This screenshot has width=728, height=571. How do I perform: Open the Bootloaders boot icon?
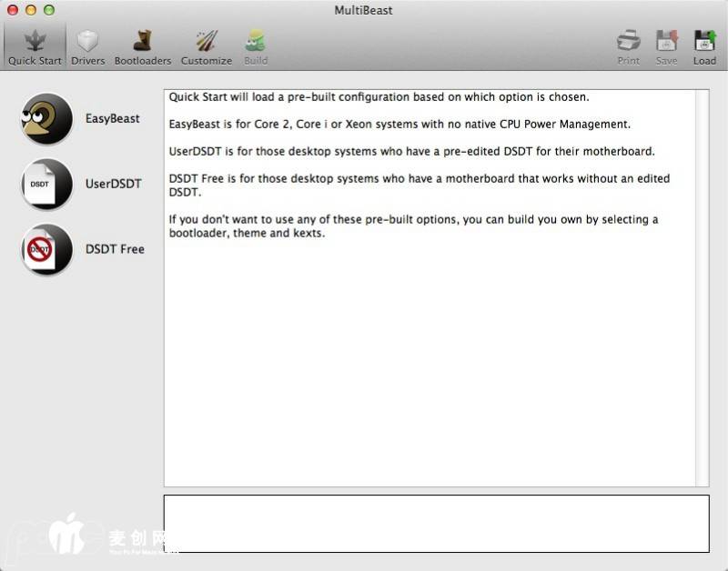[x=143, y=45]
